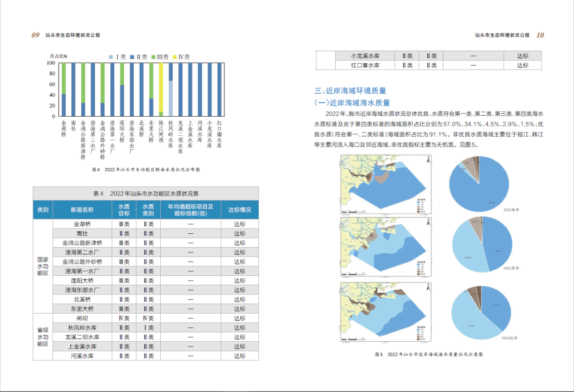This screenshot has height=392, width=574.
Task: Click the north arrow on the summer sea map
Action: click(429, 221)
